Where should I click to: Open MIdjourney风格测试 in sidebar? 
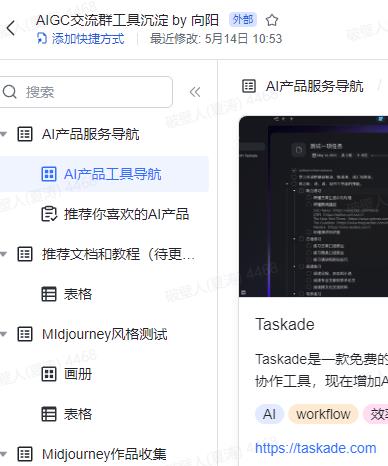pos(105,334)
